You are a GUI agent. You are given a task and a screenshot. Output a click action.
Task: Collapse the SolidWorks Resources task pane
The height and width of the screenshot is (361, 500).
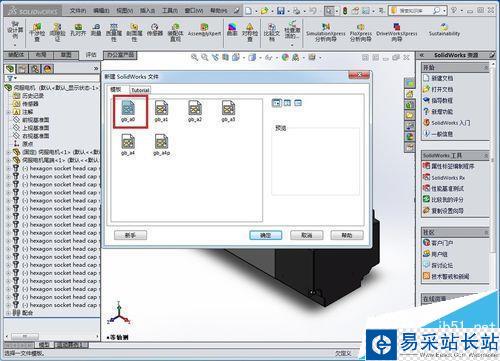click(x=422, y=55)
